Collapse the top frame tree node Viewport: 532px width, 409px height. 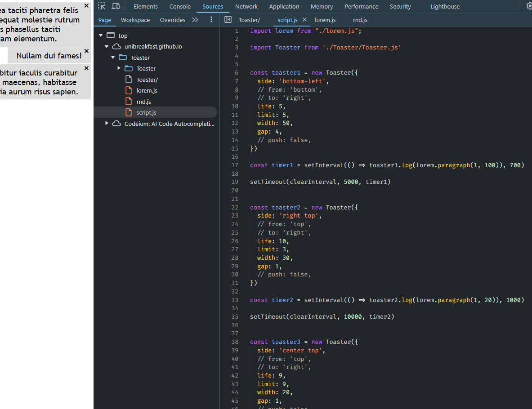(101, 35)
